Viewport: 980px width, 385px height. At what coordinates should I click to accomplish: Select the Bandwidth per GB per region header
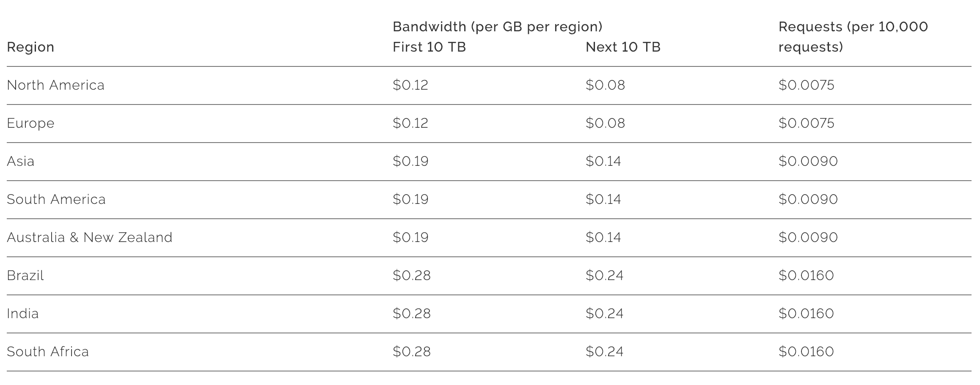tap(498, 27)
